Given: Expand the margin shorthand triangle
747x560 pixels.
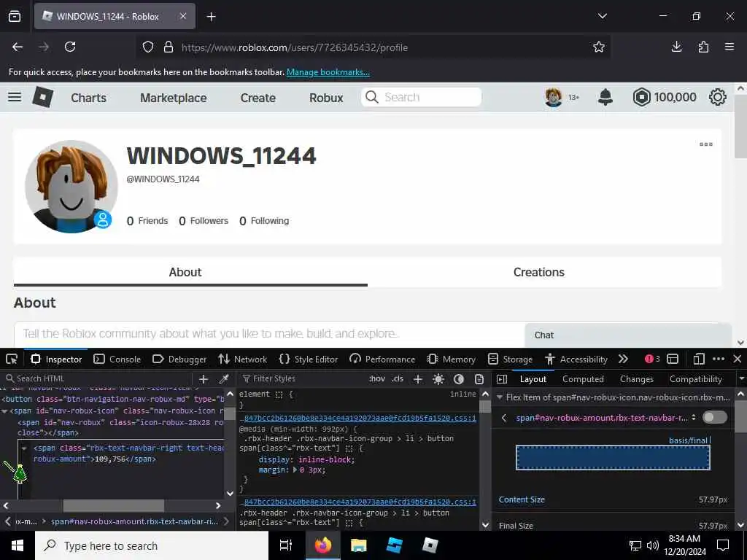Looking at the screenshot, I should click(295, 470).
